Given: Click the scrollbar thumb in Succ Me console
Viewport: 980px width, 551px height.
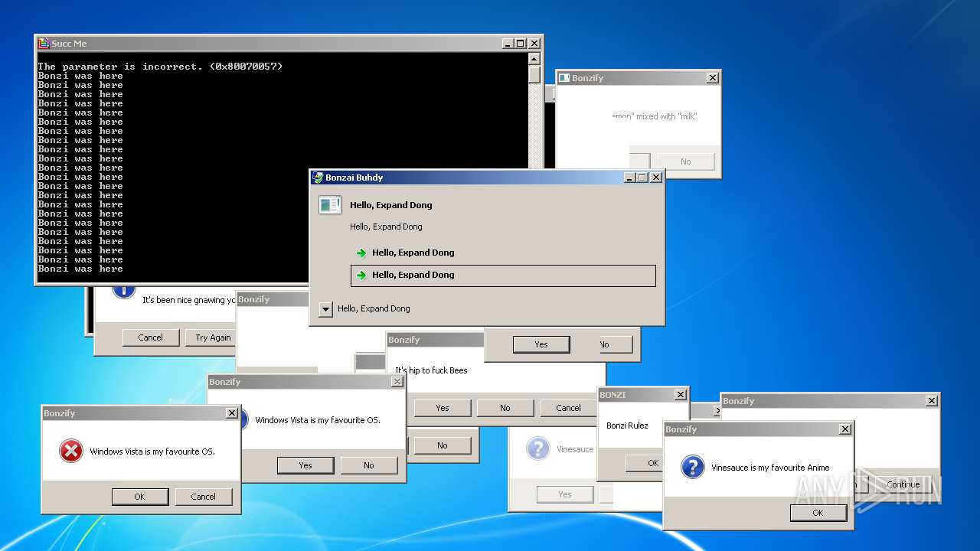Looking at the screenshot, I should [x=534, y=74].
